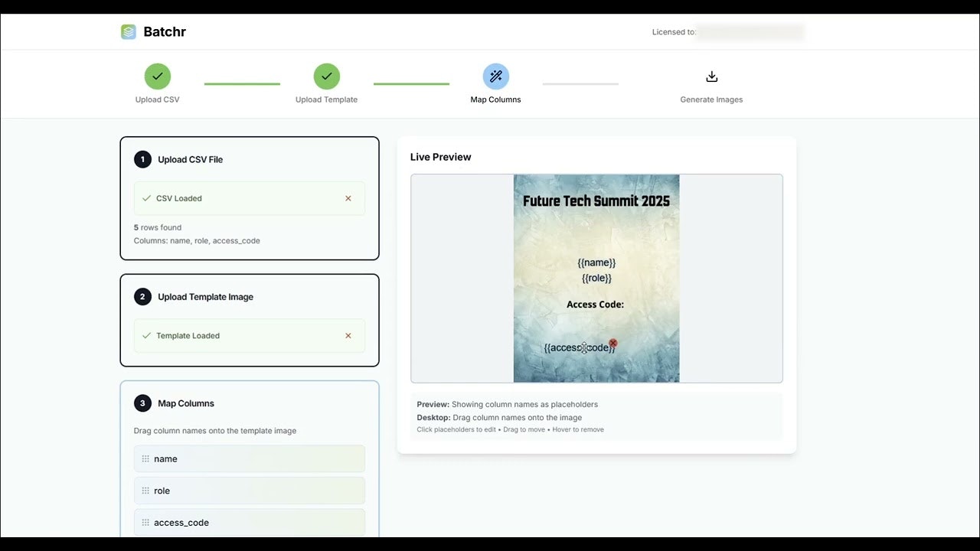Screen dimensions: 980x551
Task: Click the role column drag handle
Action: pos(145,491)
